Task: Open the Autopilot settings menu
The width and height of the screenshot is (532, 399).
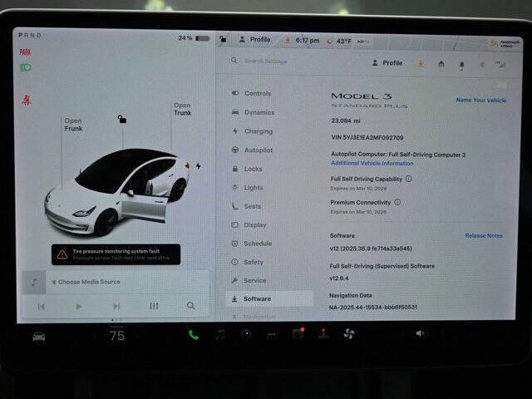Action: (x=252, y=150)
